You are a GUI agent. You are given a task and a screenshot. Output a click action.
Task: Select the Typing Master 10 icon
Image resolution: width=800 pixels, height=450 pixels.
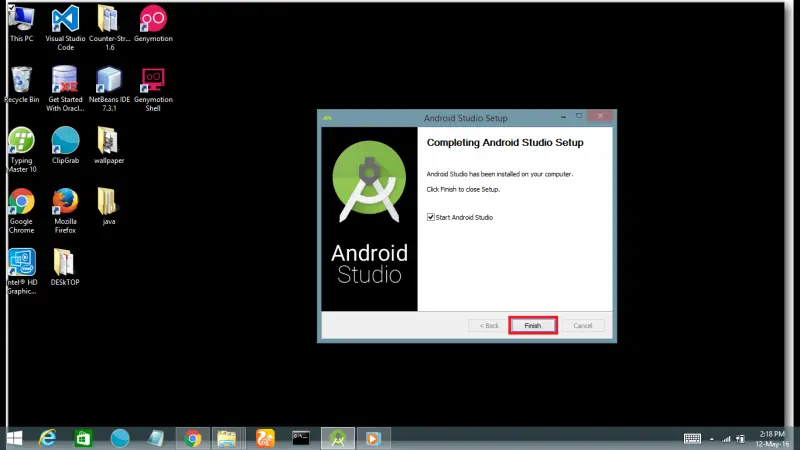pos(21,150)
